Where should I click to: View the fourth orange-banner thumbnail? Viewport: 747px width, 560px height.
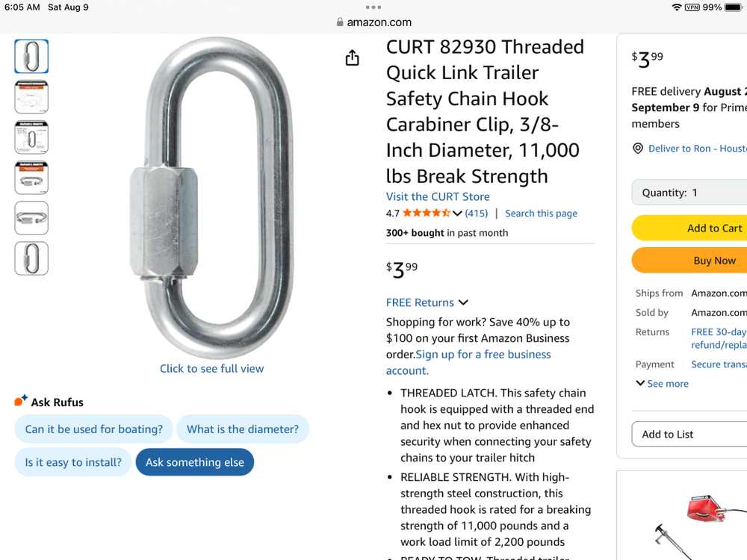click(x=31, y=178)
